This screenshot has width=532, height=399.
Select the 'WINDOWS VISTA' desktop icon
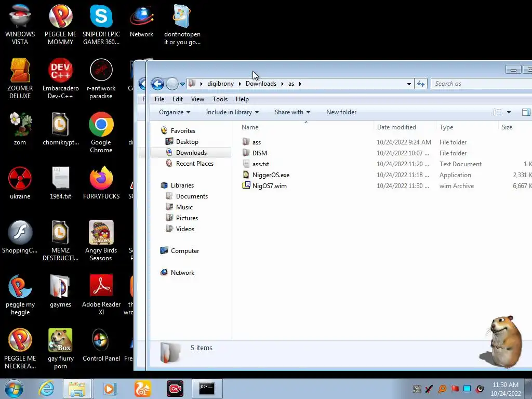coord(20,25)
